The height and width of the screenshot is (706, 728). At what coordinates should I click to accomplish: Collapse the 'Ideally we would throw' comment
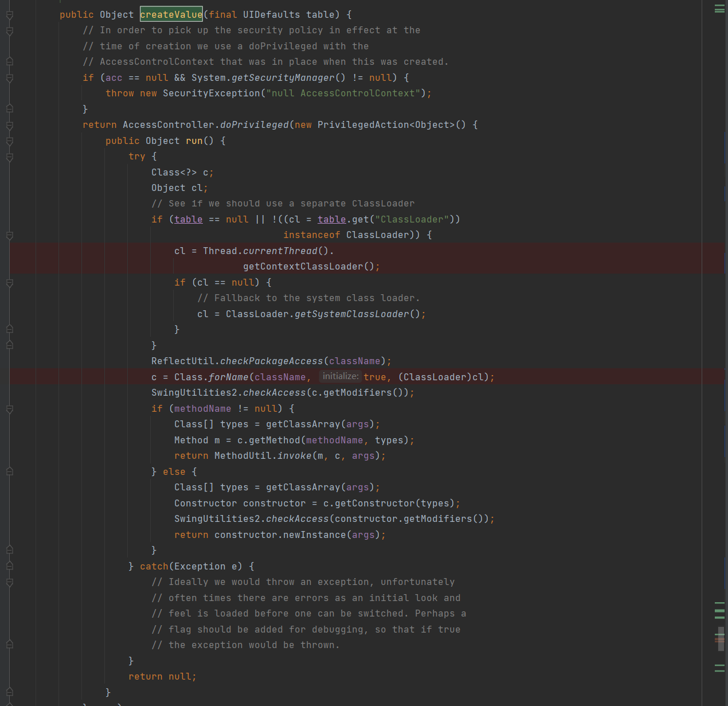[x=10, y=582]
